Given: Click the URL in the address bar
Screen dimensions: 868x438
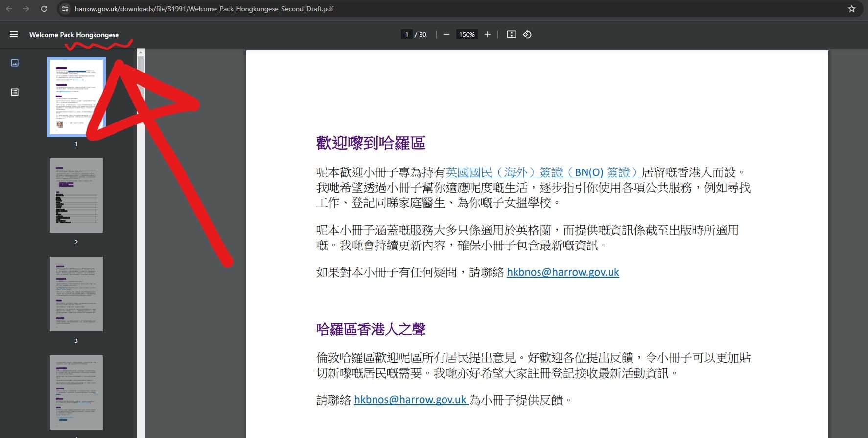Looking at the screenshot, I should pos(204,9).
